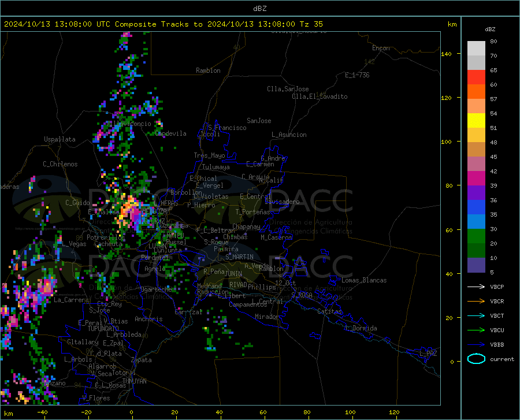Click the intense storm cell over Mendoza

point(132,212)
